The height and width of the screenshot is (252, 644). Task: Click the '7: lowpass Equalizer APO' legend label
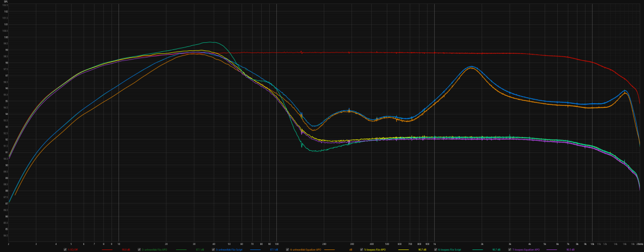pyautogui.click(x=526, y=249)
